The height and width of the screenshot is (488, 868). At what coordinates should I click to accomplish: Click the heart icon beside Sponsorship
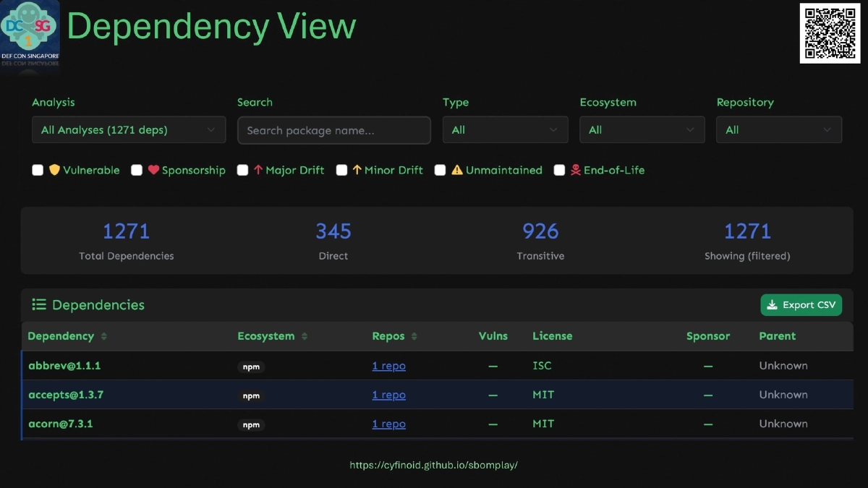153,171
